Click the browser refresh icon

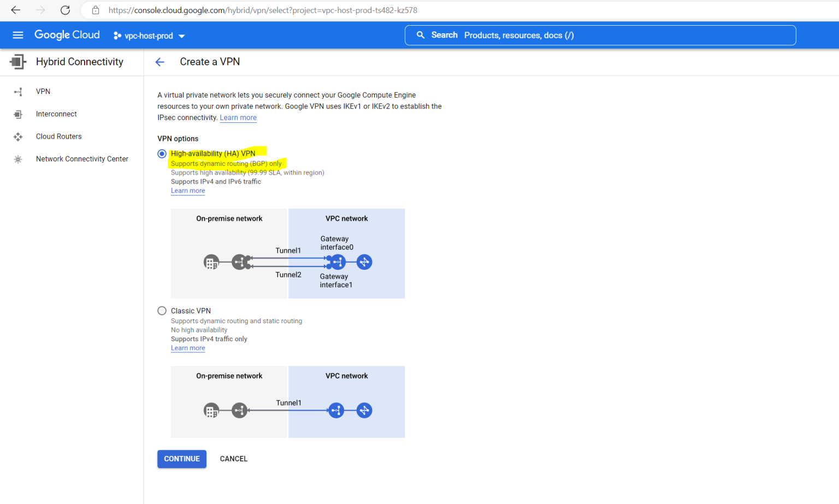(x=65, y=10)
